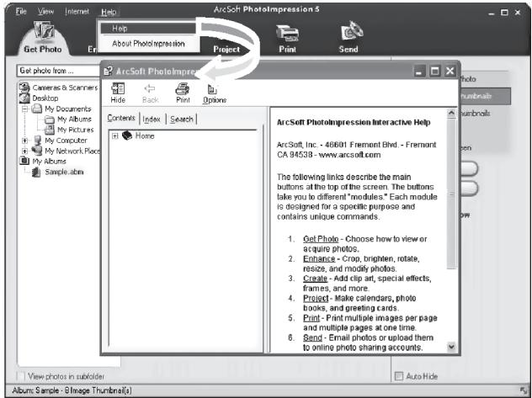Screen dimensions: 532x398
Task: Follow the Enhance help link
Action: [x=319, y=258]
